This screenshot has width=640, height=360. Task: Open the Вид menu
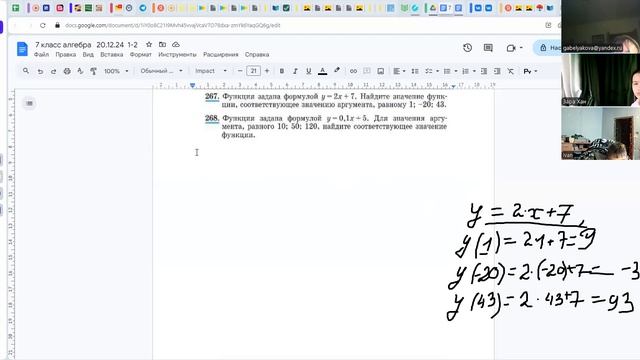click(x=88, y=54)
